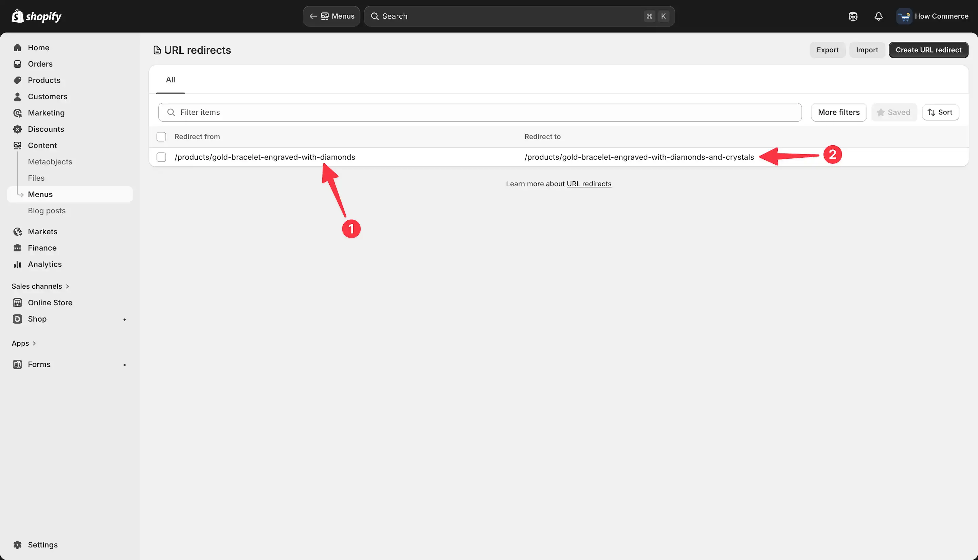The width and height of the screenshot is (978, 560).
Task: Click the Customers person icon
Action: pyautogui.click(x=17, y=96)
